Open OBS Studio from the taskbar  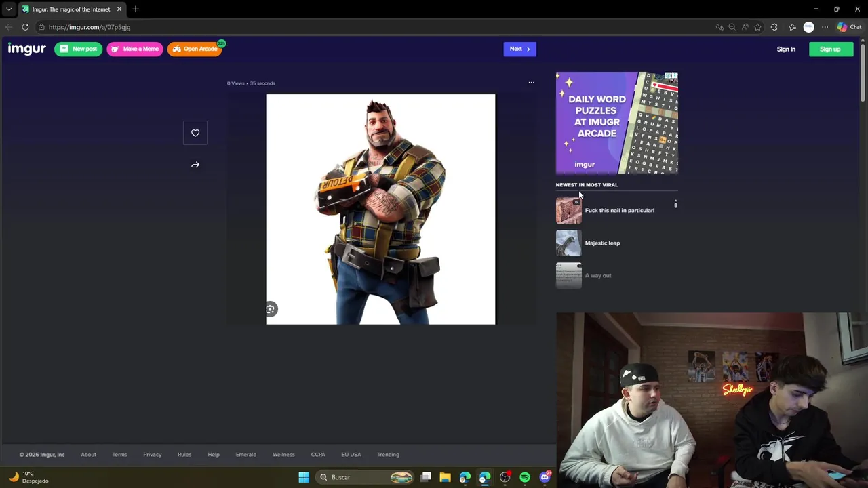pyautogui.click(x=505, y=477)
